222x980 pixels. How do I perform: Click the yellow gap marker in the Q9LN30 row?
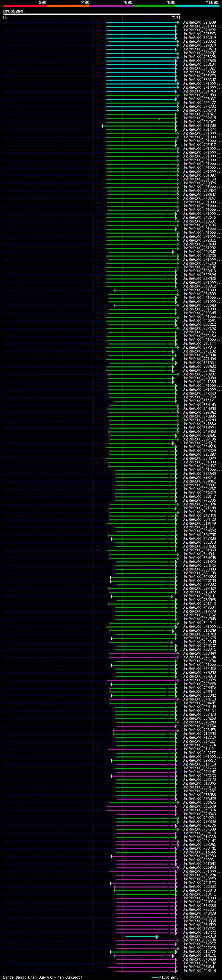point(161,97)
